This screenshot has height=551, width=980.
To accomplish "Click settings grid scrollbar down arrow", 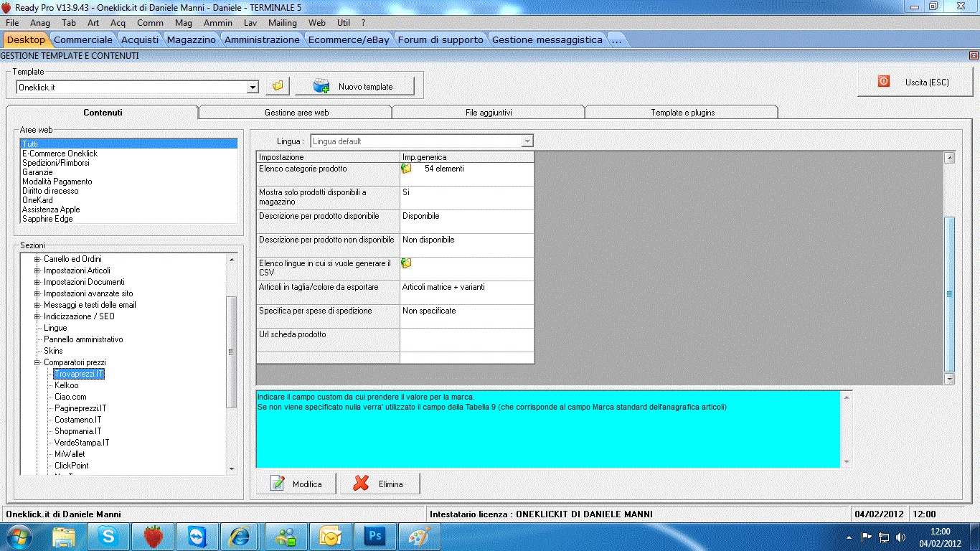I will click(950, 379).
